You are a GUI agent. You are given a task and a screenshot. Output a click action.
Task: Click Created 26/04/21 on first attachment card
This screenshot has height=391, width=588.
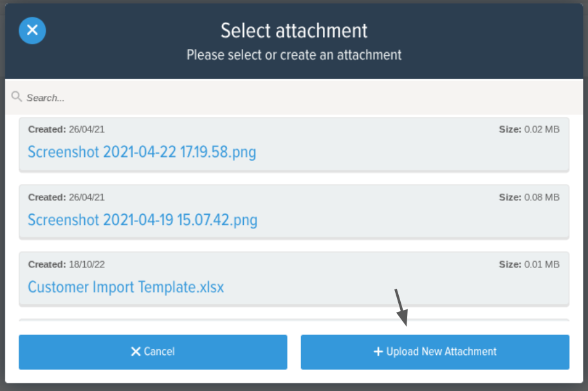pos(66,129)
